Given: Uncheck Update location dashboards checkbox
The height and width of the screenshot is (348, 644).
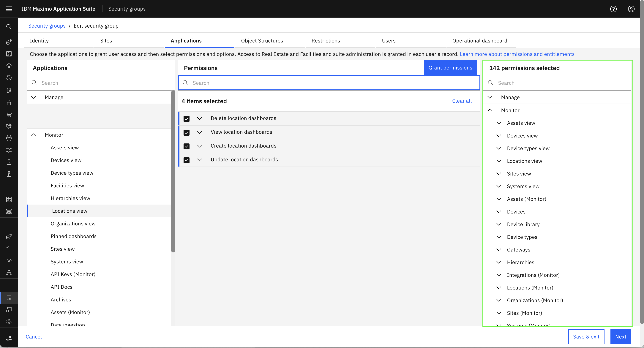Looking at the screenshot, I should (x=187, y=160).
